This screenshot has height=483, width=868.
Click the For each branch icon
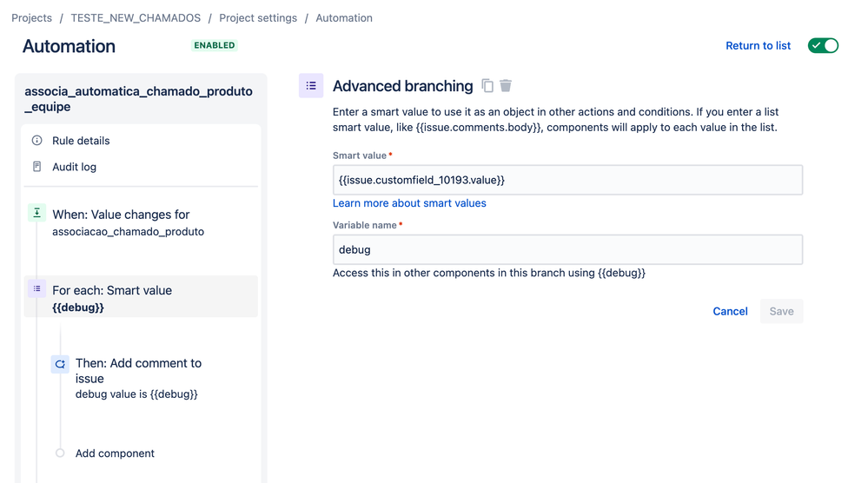[x=37, y=288]
